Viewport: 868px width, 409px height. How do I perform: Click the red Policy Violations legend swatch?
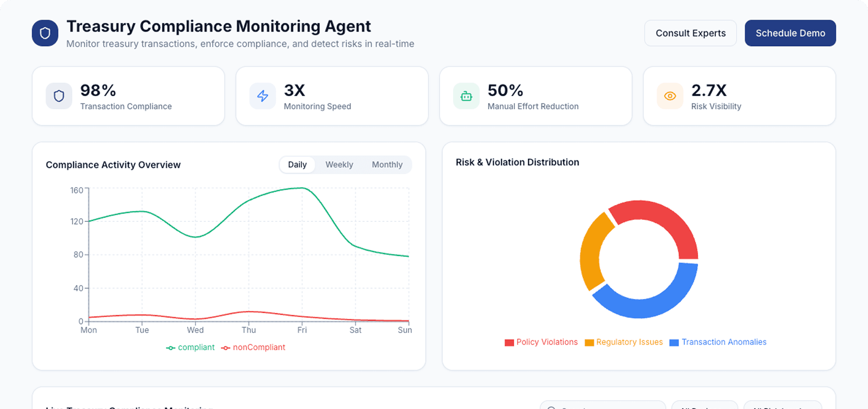click(x=509, y=343)
